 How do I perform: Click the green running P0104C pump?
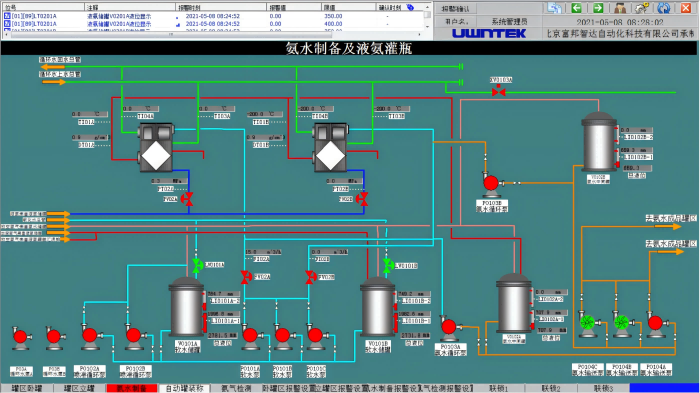point(588,322)
